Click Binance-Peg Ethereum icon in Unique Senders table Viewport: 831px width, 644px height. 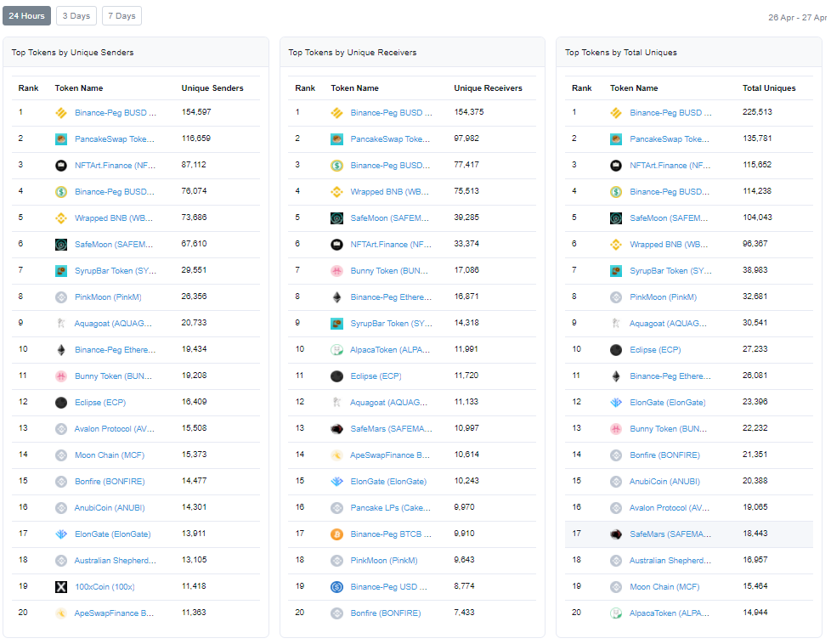(x=61, y=350)
